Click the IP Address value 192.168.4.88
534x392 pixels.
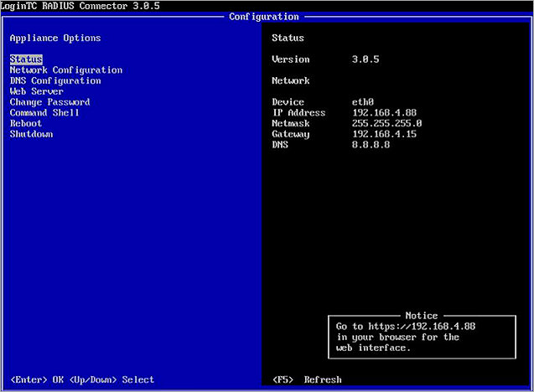pos(385,112)
